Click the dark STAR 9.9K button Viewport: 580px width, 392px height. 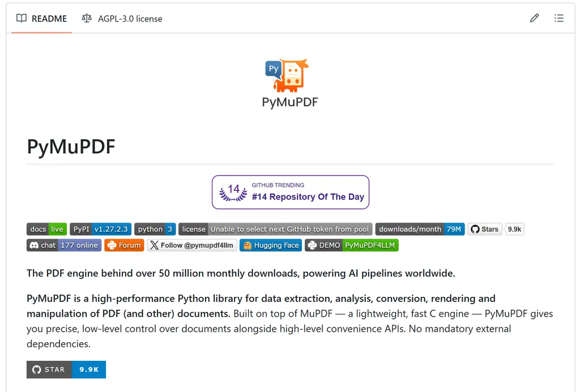[x=66, y=369]
